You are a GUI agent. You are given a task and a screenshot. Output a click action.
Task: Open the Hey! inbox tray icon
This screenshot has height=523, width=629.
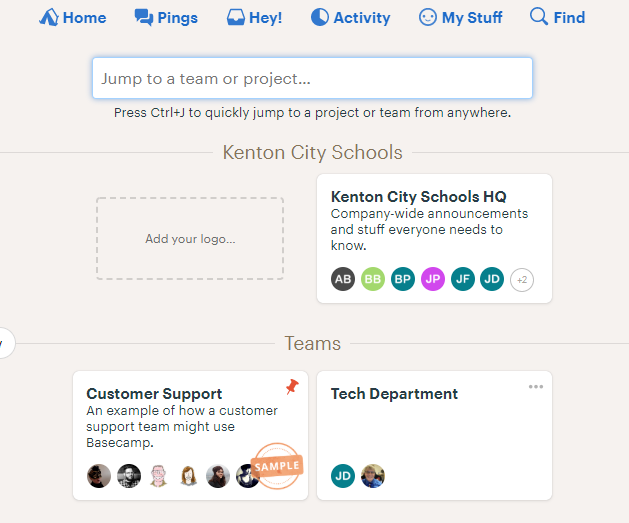(235, 18)
